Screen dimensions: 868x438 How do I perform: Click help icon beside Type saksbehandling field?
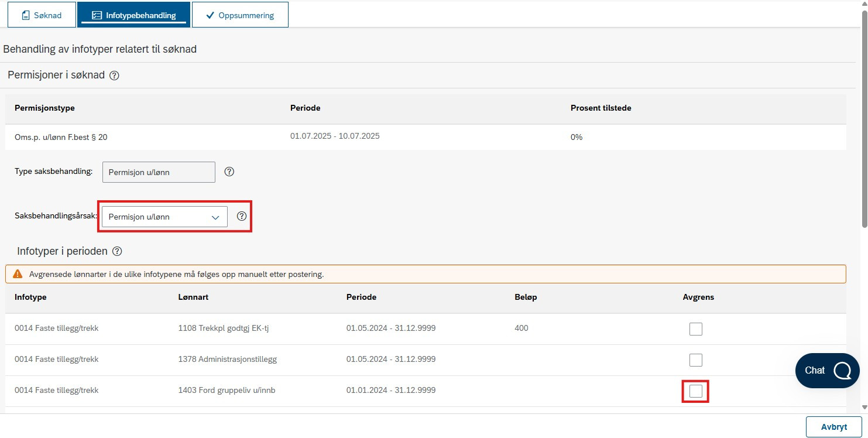229,172
